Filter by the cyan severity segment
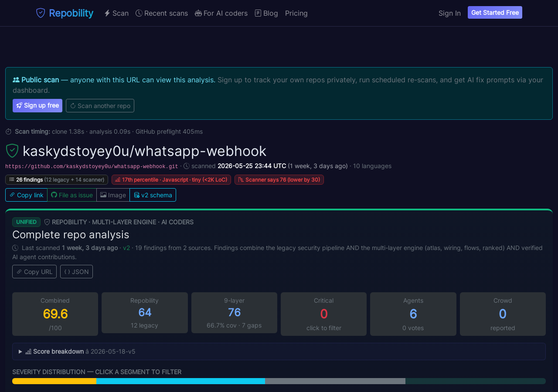This screenshot has width=558, height=392. tap(180, 381)
